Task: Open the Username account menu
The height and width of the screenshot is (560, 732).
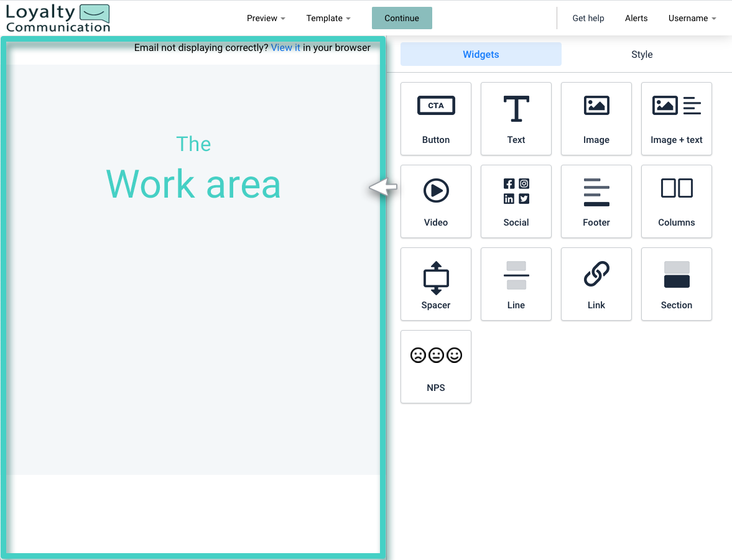Action: 692,18
